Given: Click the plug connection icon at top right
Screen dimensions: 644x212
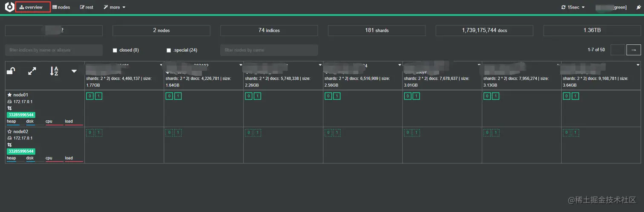Looking at the screenshot, I should pos(638,7).
